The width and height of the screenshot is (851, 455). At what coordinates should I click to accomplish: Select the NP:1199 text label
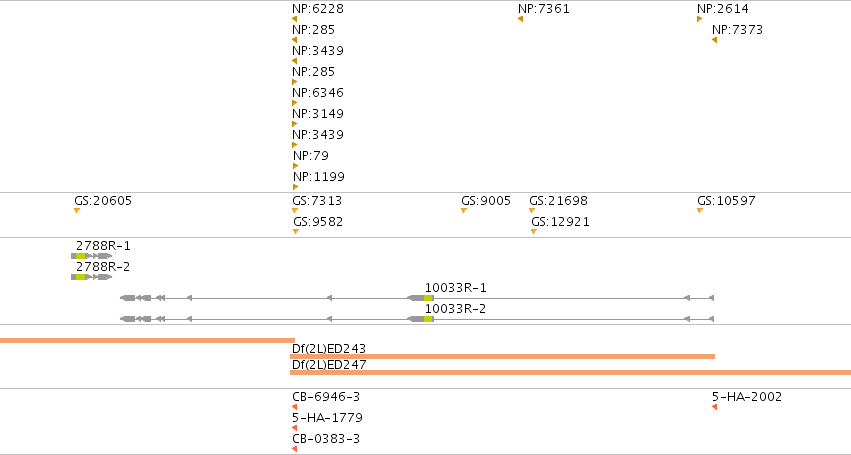[319, 177]
